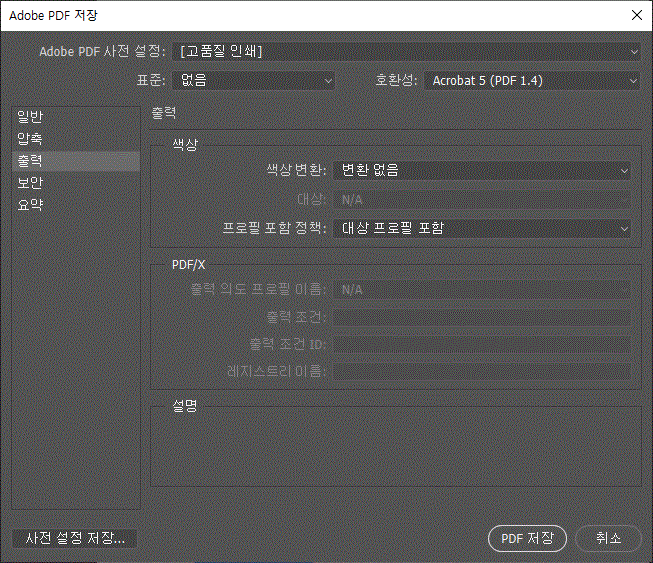Click the 사전 설정 저장... button
Screen dimensions: 653x563
pos(75,538)
